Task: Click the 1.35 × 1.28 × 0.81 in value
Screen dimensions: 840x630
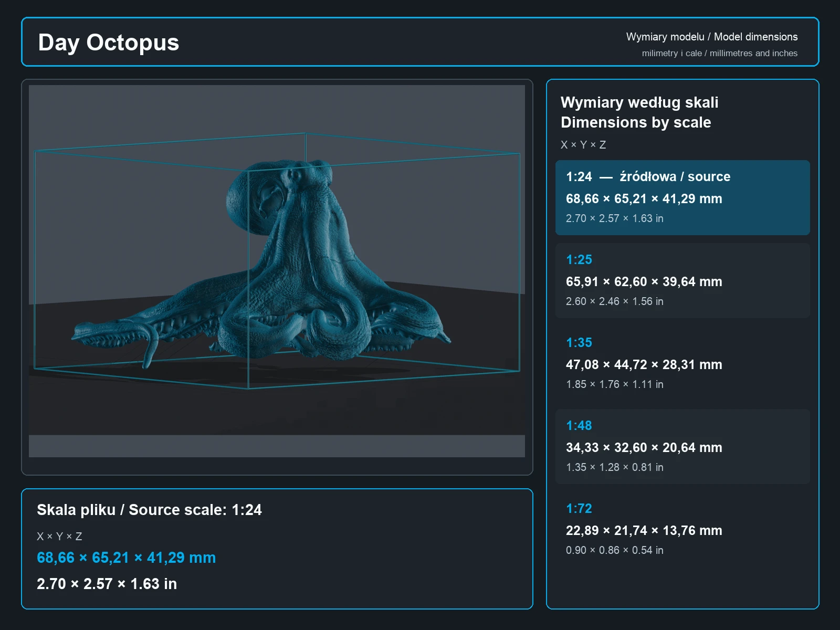Action: click(614, 467)
